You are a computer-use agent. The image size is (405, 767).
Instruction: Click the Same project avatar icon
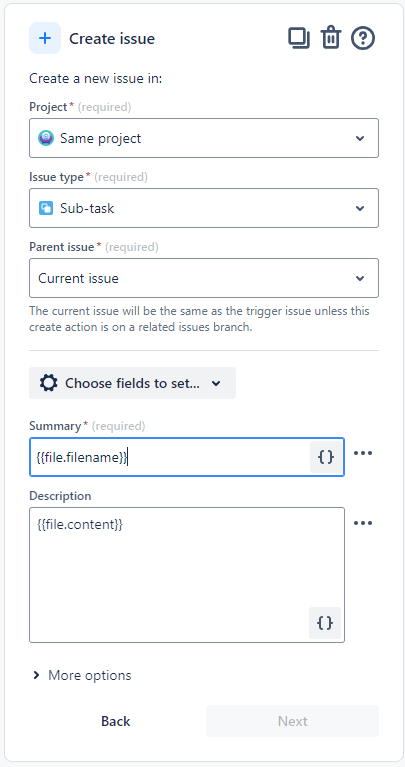click(x=46, y=138)
